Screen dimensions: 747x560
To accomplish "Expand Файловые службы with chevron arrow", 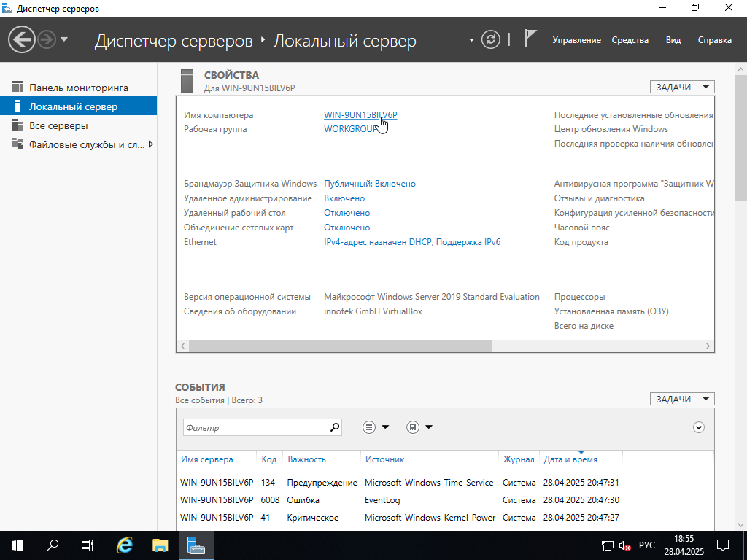I will pos(151,144).
